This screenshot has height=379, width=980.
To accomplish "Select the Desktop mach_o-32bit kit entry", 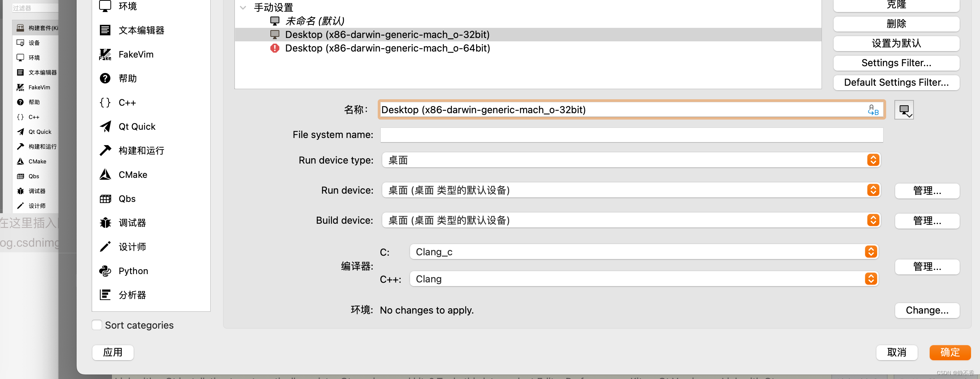I will [x=387, y=34].
